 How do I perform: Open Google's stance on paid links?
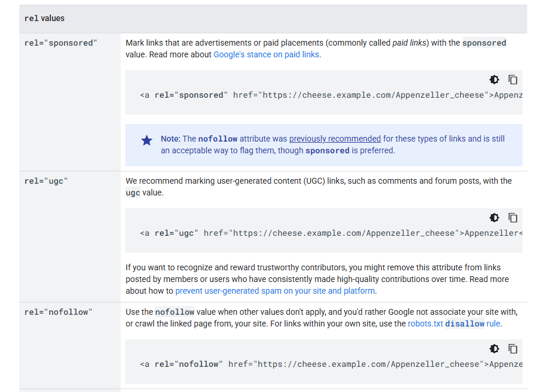(x=266, y=54)
